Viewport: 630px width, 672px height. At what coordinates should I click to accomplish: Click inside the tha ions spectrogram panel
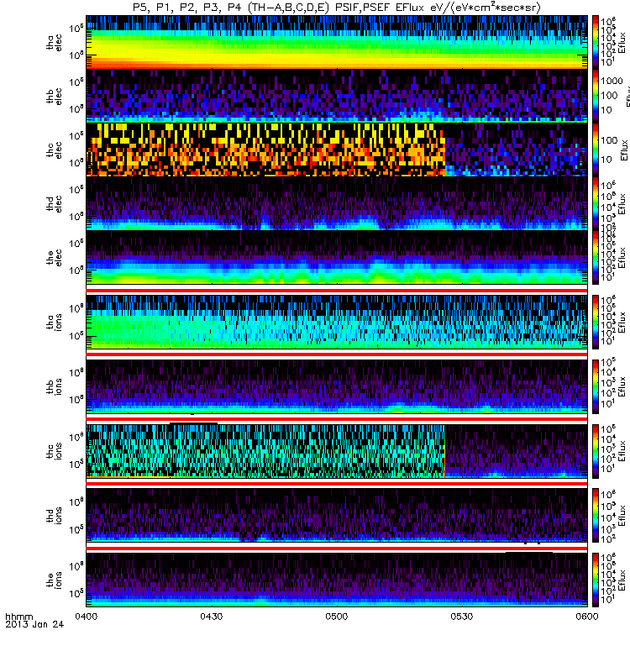337,322
